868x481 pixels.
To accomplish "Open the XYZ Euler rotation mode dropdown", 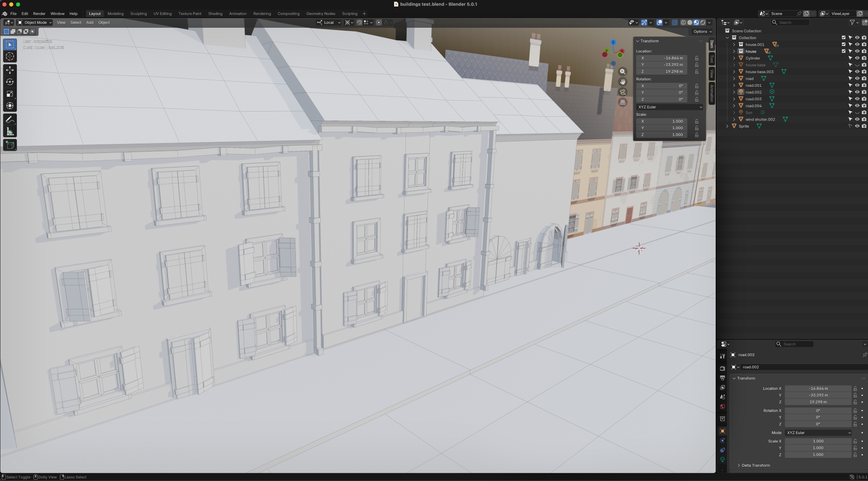I will click(x=670, y=107).
